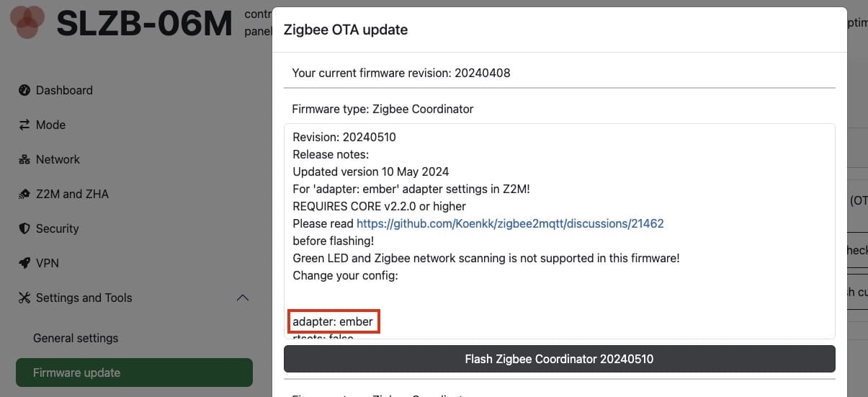The height and width of the screenshot is (397, 868).
Task: Collapse the Settings and Tools chevron
Action: tap(243, 298)
